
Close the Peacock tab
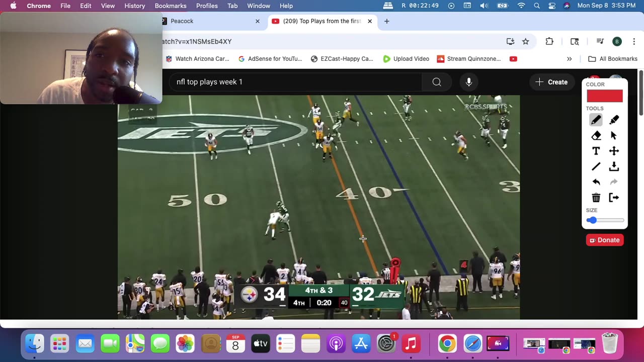pos(258,21)
